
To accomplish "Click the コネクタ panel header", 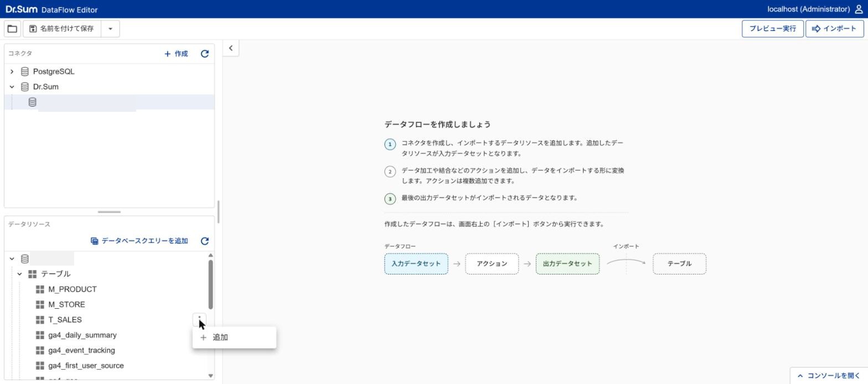I will pyautogui.click(x=20, y=54).
